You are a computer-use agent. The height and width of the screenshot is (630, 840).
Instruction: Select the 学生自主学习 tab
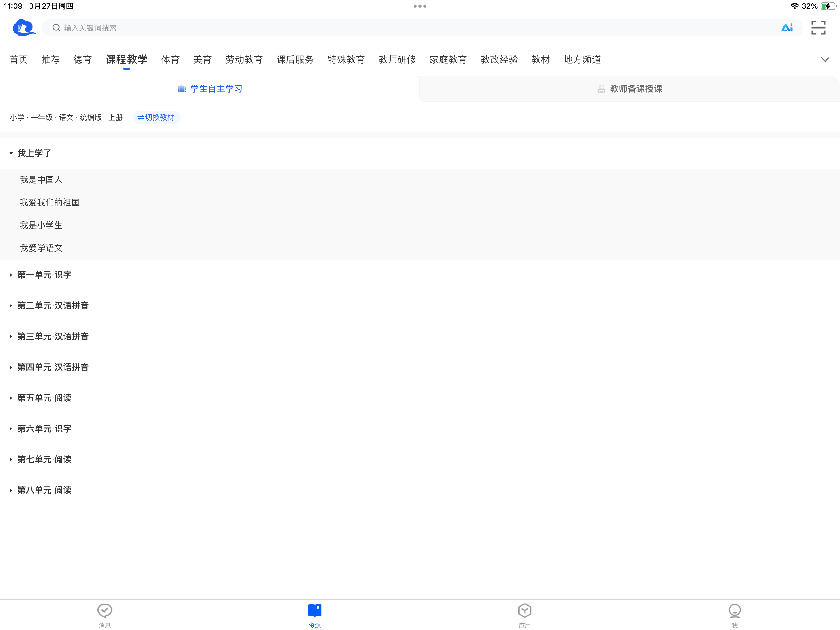[x=210, y=89]
